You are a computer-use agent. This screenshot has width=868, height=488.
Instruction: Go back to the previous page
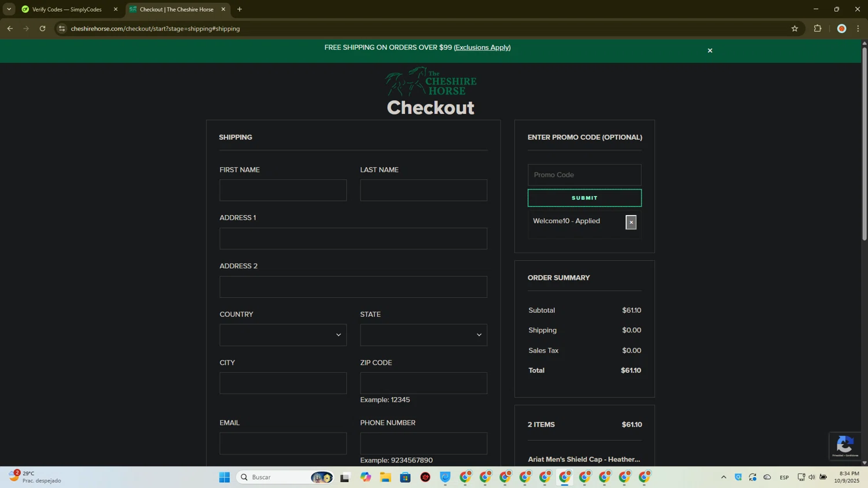pos(10,28)
